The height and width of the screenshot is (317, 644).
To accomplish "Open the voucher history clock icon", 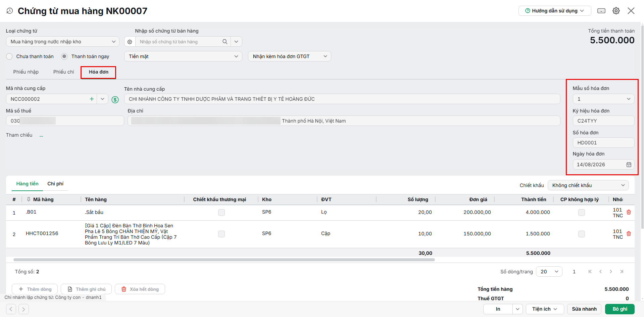I will click(x=10, y=11).
